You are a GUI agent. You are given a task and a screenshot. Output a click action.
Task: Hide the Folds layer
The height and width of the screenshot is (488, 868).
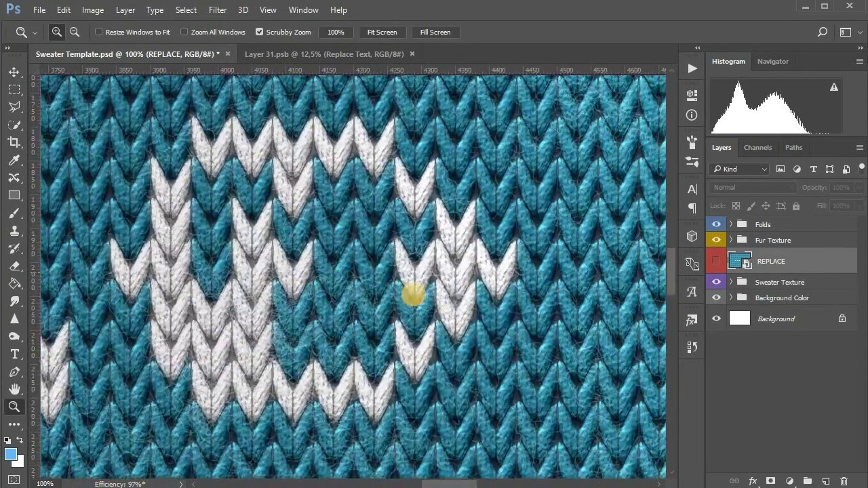pyautogui.click(x=716, y=224)
